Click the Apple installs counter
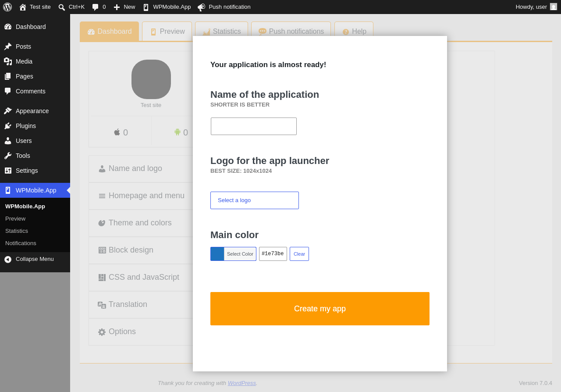Screen dimensions: 561x392 tap(121, 132)
